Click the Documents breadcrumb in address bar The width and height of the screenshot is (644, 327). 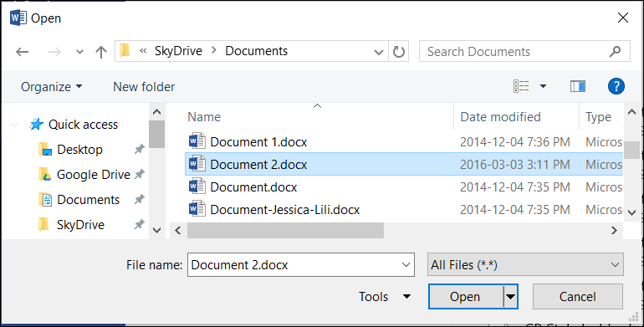click(256, 51)
